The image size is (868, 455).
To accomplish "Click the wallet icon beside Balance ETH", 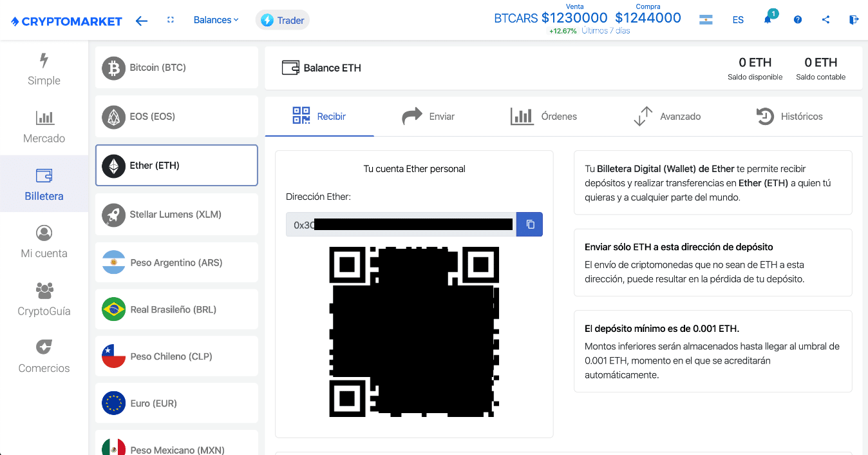I will click(x=290, y=68).
